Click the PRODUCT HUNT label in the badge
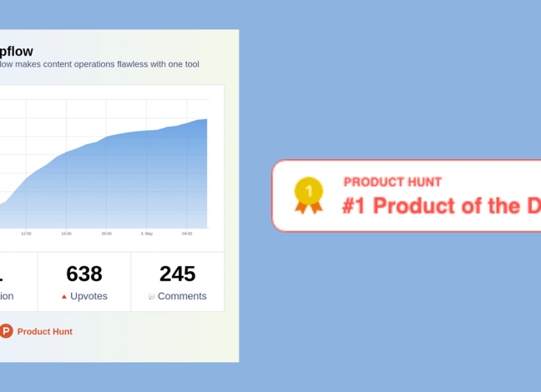This screenshot has width=541, height=392. [x=392, y=182]
